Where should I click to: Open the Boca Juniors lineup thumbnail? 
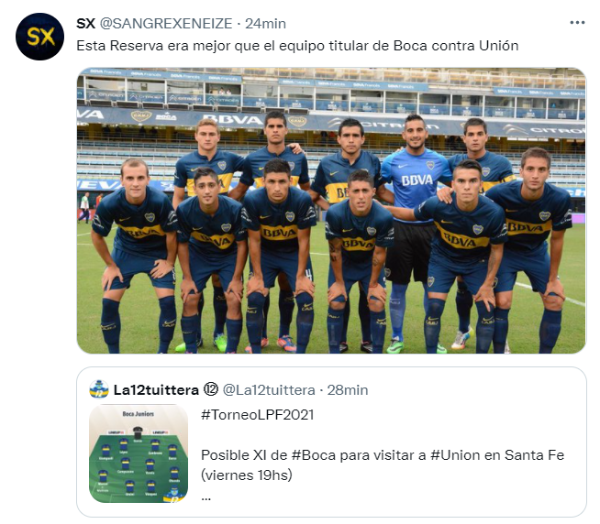(139, 454)
